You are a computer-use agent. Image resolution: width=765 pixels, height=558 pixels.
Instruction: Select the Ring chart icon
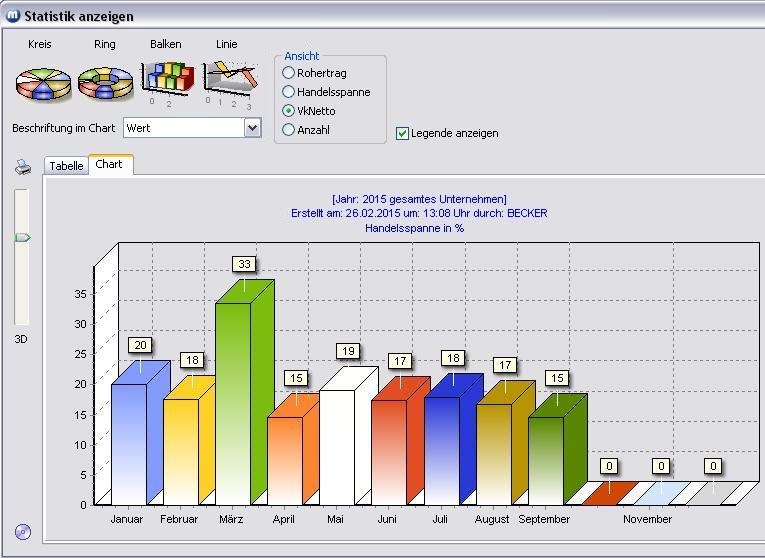[105, 83]
